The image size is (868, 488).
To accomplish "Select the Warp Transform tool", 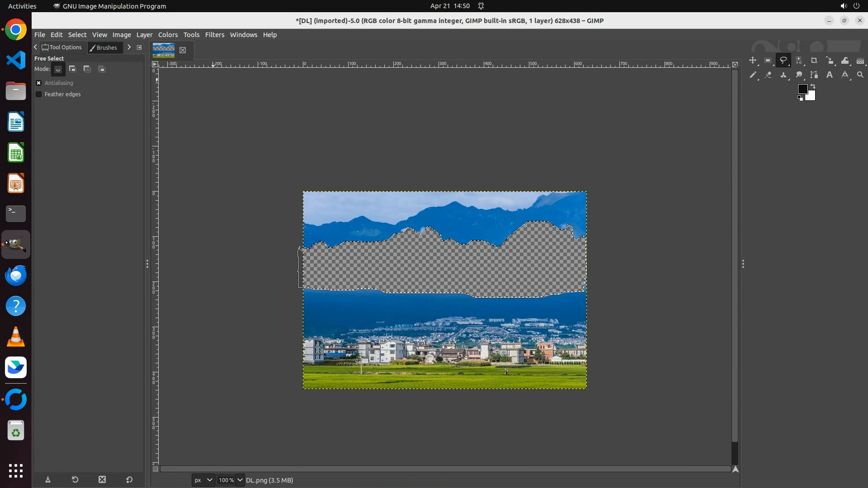I will pyautogui.click(x=845, y=61).
